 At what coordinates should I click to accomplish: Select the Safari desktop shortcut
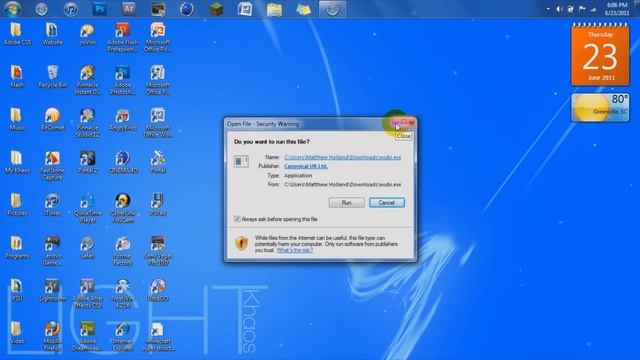tap(87, 247)
